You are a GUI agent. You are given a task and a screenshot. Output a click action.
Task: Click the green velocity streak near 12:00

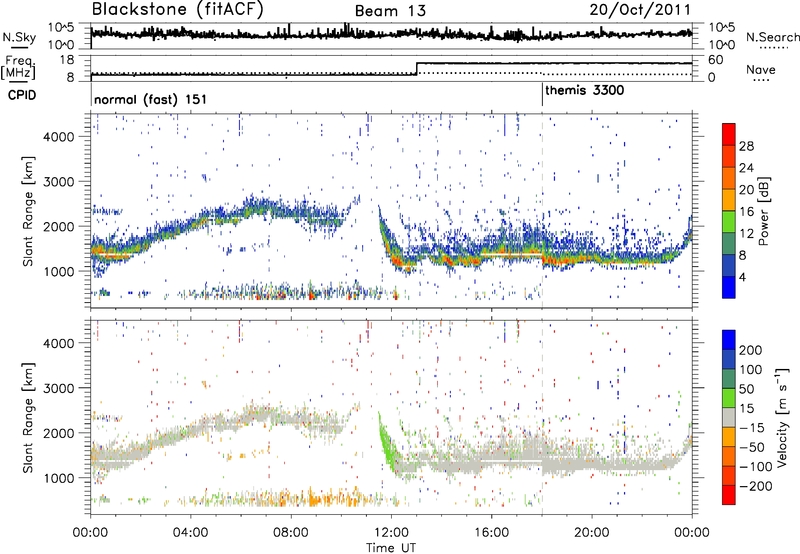point(388,445)
